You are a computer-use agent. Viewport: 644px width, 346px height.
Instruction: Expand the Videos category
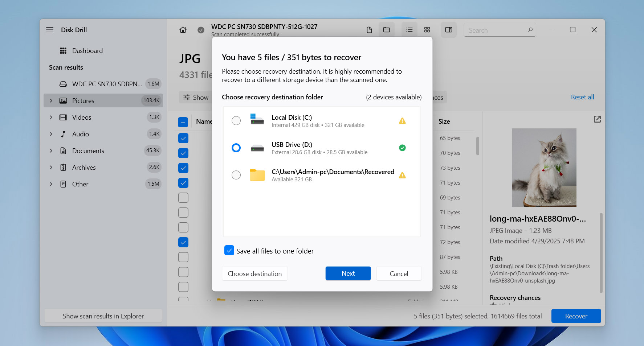51,117
